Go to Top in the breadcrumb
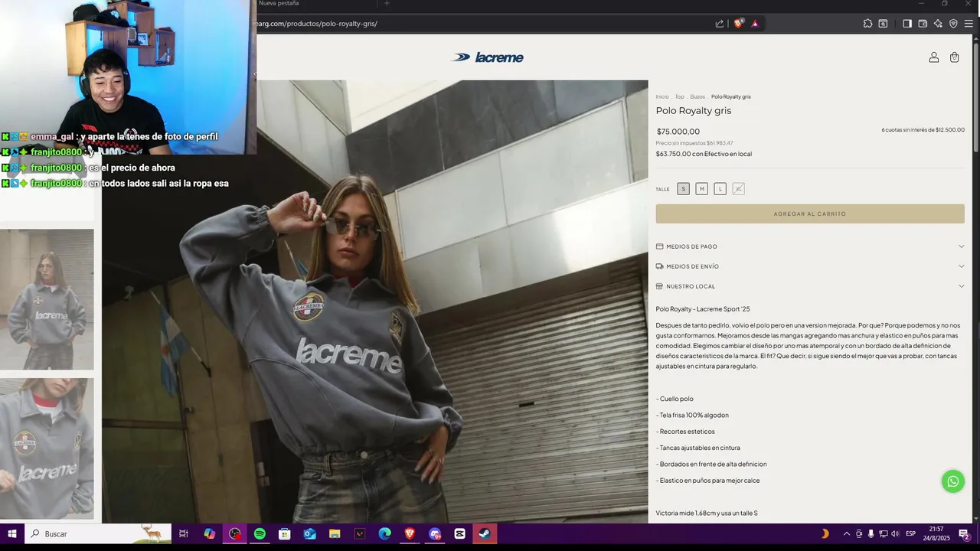 [679, 96]
